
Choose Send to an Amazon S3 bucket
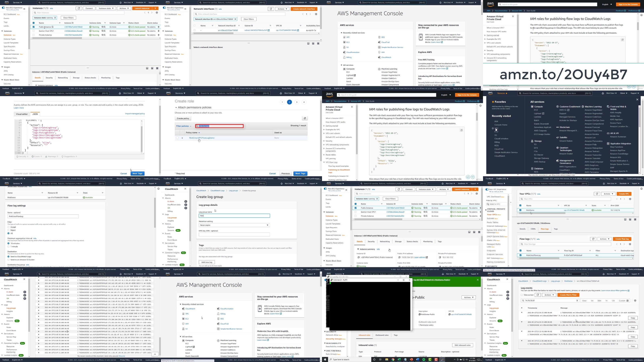click(8, 260)
